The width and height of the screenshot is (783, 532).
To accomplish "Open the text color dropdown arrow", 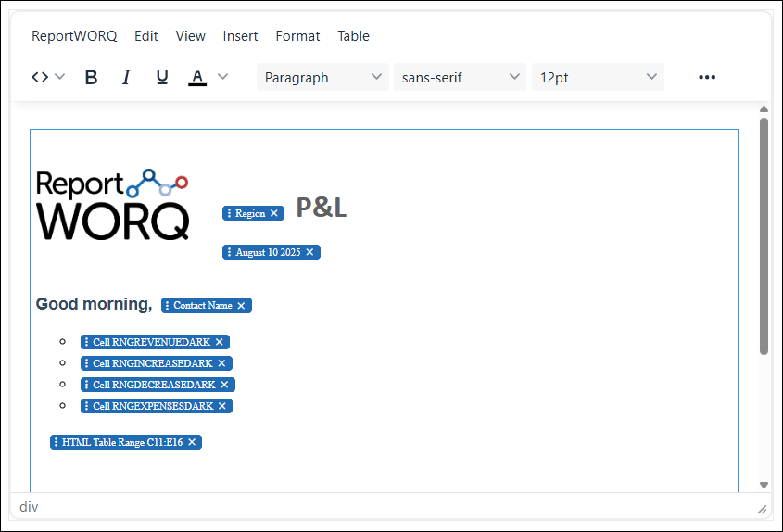I will 222,77.
